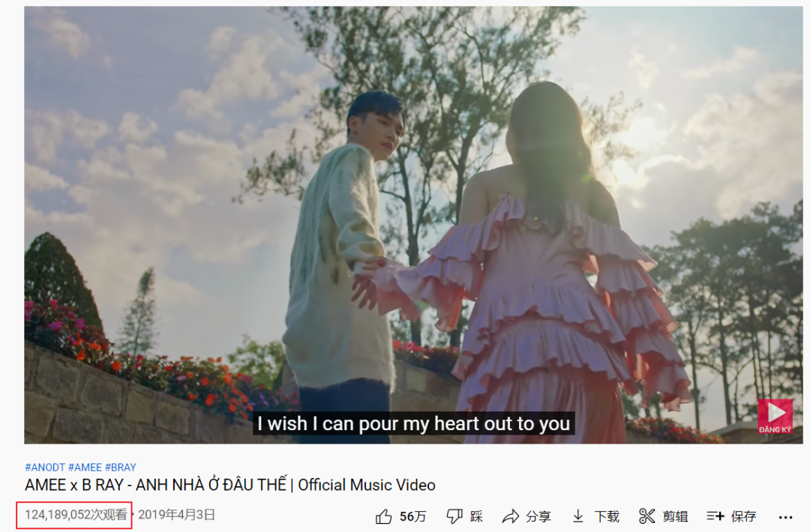Click the share arrow icon
This screenshot has width=810, height=532.
511,516
